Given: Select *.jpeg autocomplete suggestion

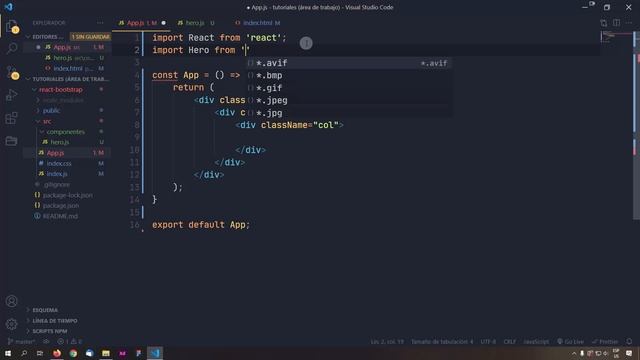Looking at the screenshot, I should point(349,100).
